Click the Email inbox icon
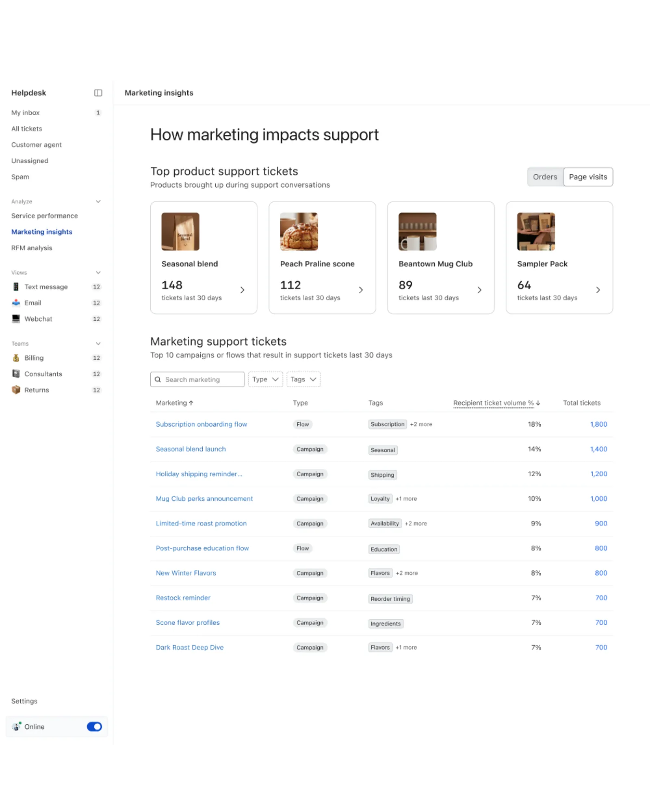Image resolution: width=650 pixels, height=812 pixels. [x=16, y=303]
